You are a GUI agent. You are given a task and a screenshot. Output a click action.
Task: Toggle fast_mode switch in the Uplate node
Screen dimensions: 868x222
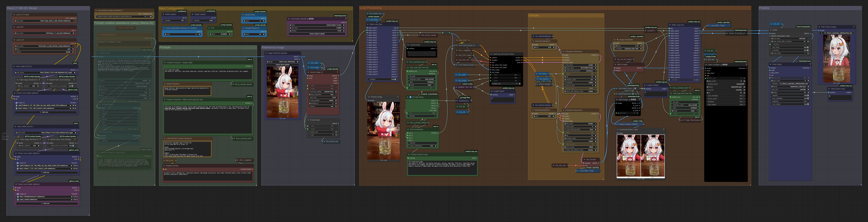click(x=808, y=47)
